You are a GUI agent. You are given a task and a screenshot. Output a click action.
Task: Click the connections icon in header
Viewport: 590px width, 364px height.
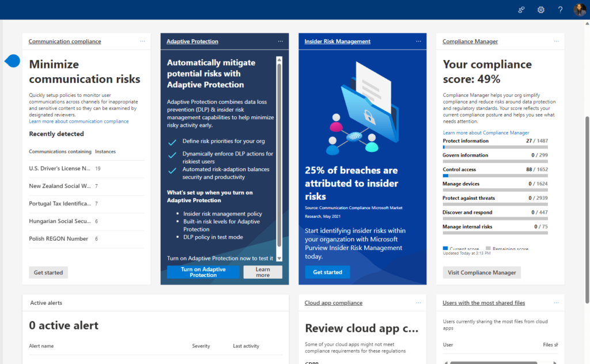[521, 10]
